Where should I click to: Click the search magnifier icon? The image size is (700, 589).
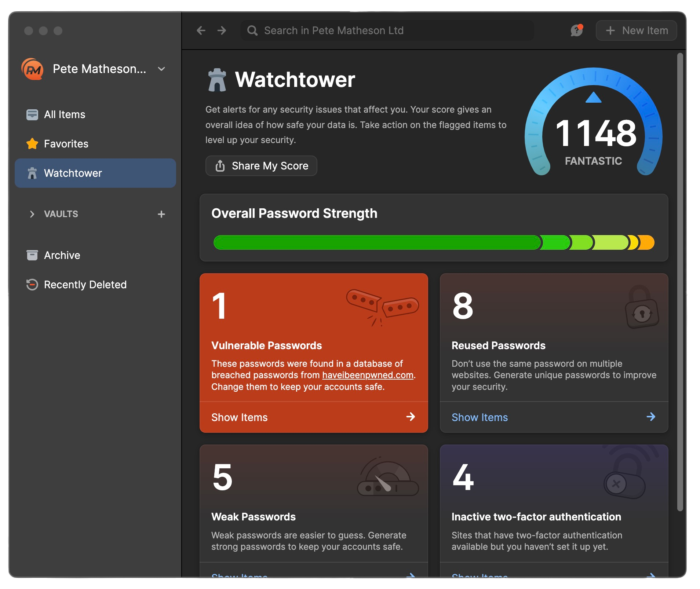pyautogui.click(x=252, y=30)
